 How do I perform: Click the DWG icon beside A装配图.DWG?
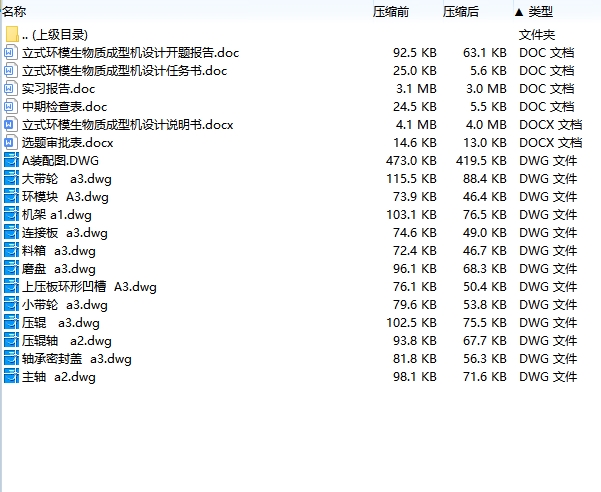point(11,161)
